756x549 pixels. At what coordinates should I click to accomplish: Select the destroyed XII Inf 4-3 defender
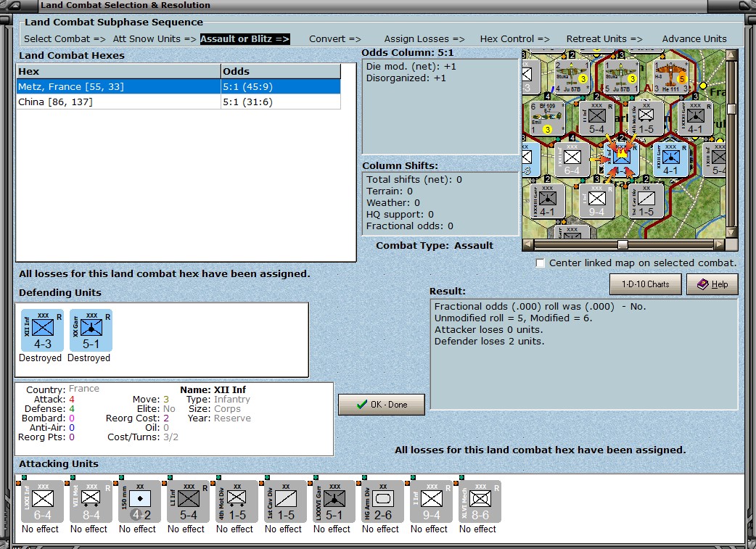42,331
